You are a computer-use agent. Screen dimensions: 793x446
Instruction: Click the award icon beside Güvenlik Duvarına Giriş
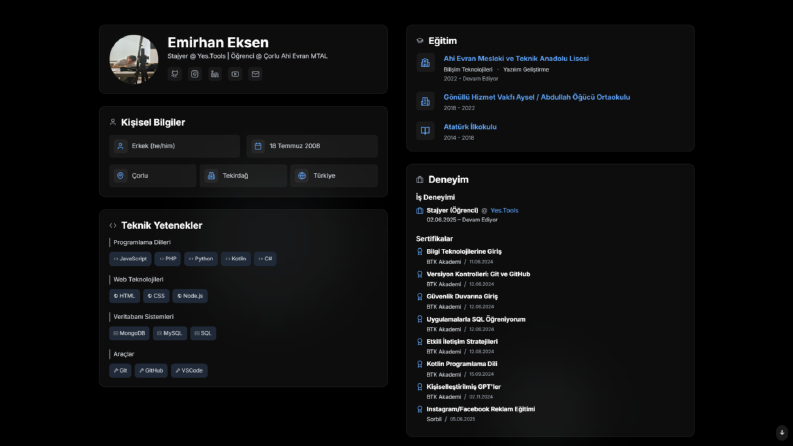419,297
